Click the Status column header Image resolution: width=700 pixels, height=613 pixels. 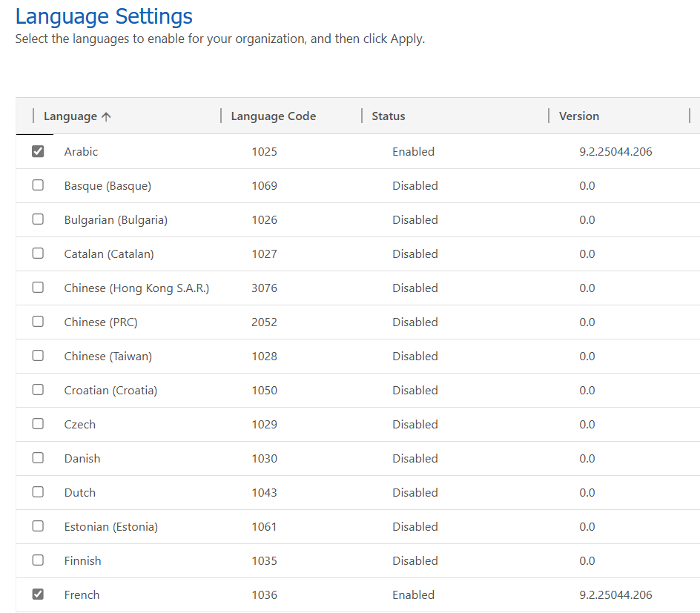(388, 116)
